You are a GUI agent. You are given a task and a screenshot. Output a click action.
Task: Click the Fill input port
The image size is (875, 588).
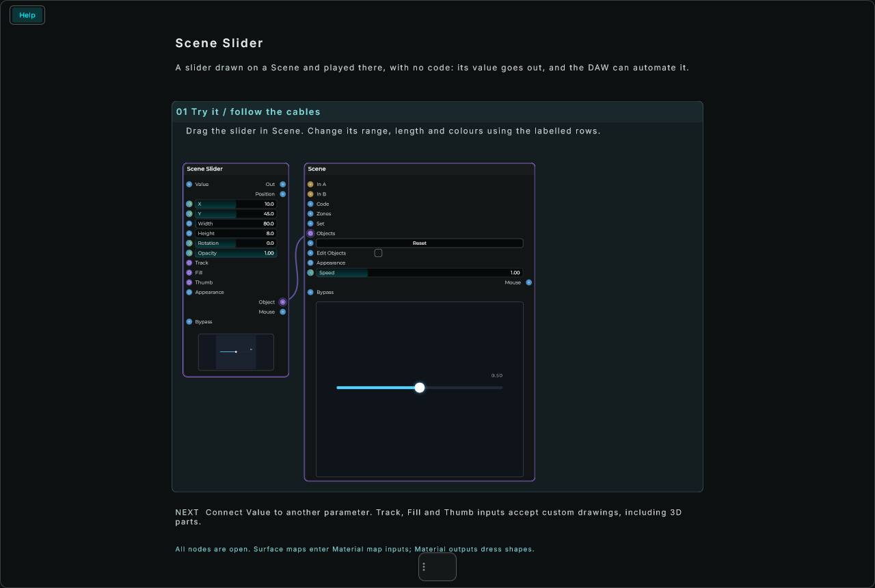189,273
